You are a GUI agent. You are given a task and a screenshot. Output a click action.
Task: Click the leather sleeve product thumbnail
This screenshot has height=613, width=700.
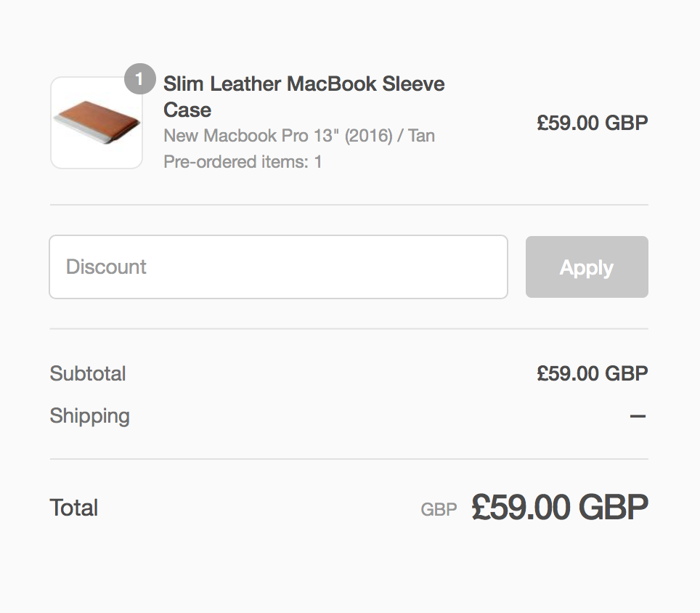[x=96, y=123]
